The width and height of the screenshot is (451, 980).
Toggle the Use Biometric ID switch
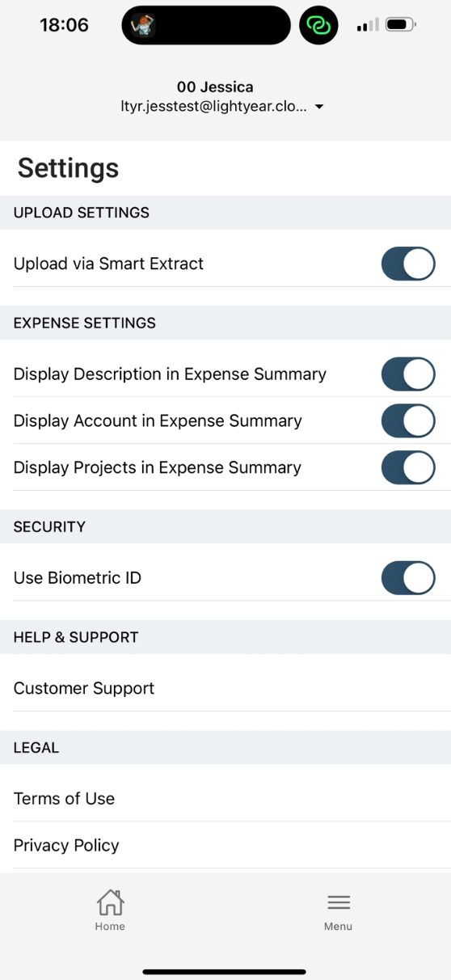tap(408, 578)
